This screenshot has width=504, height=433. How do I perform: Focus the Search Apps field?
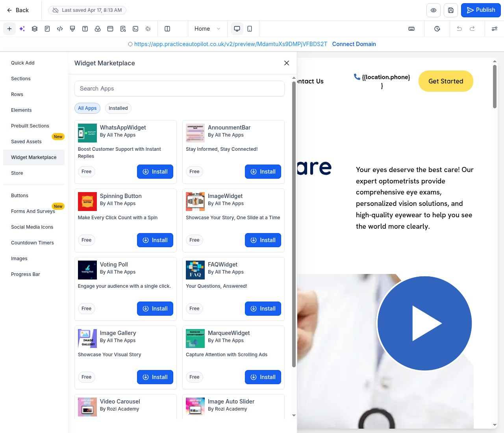tap(180, 89)
